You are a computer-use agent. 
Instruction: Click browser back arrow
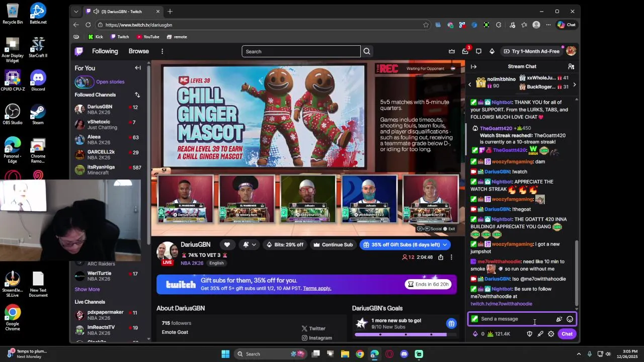pos(76,25)
